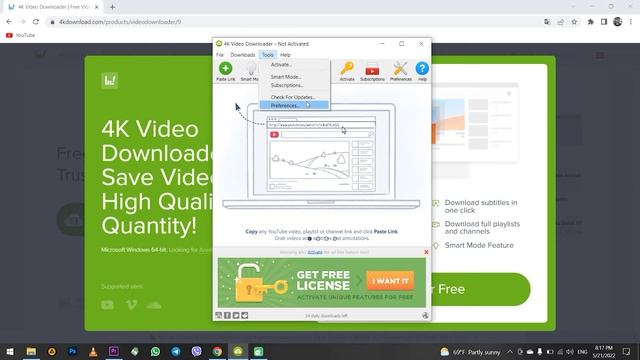The image size is (640, 360).
Task: Click the Chrome profile avatar
Action: pyautogui.click(x=618, y=22)
